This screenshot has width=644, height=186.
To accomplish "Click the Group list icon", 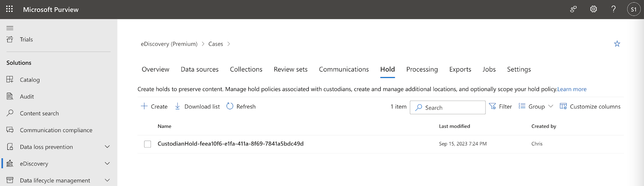I will (522, 106).
